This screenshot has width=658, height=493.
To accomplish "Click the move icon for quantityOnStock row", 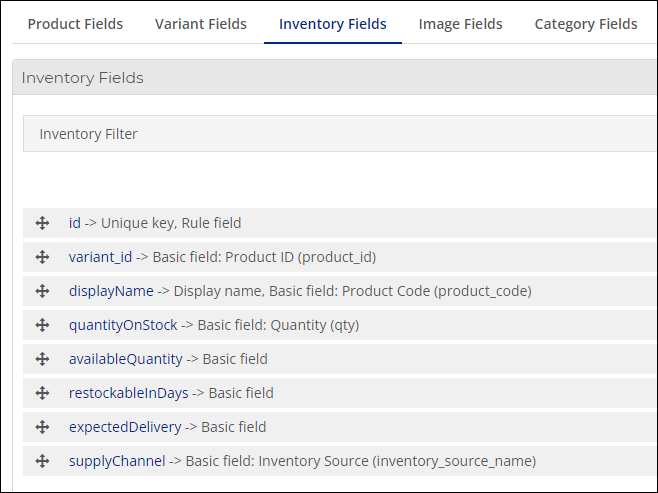I will pyautogui.click(x=42, y=325).
